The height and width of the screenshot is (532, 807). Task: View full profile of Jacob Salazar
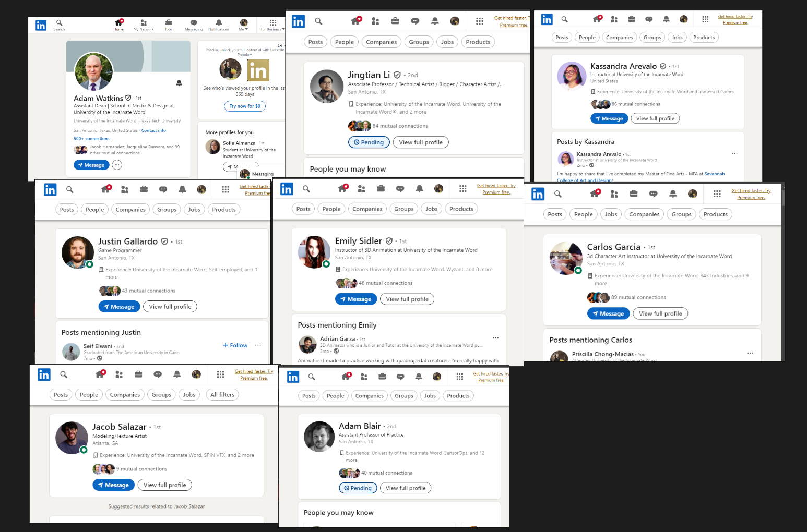tap(165, 485)
